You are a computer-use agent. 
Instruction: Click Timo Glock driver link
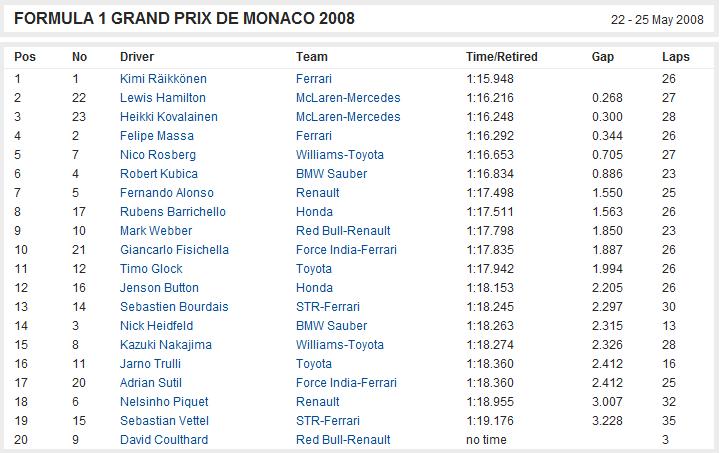[x=151, y=268]
